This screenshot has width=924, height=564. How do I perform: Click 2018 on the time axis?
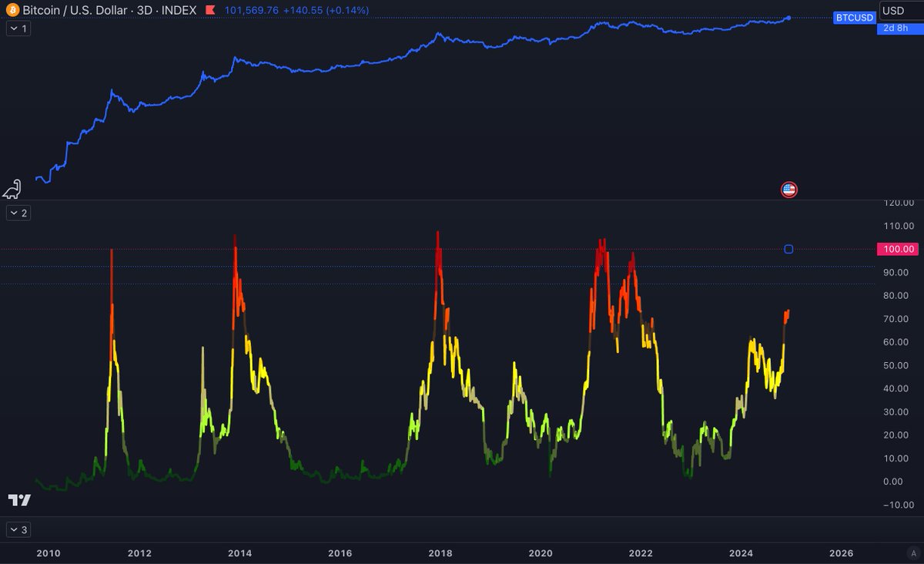(x=440, y=553)
